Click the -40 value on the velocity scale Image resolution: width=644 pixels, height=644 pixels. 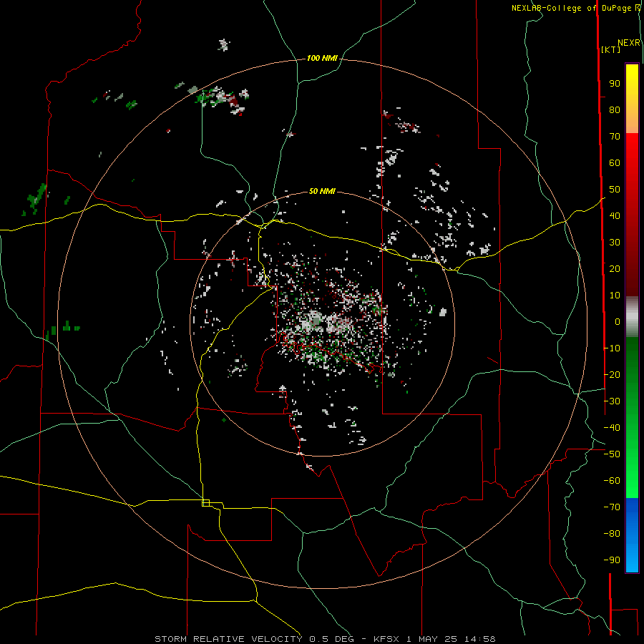tap(612, 428)
